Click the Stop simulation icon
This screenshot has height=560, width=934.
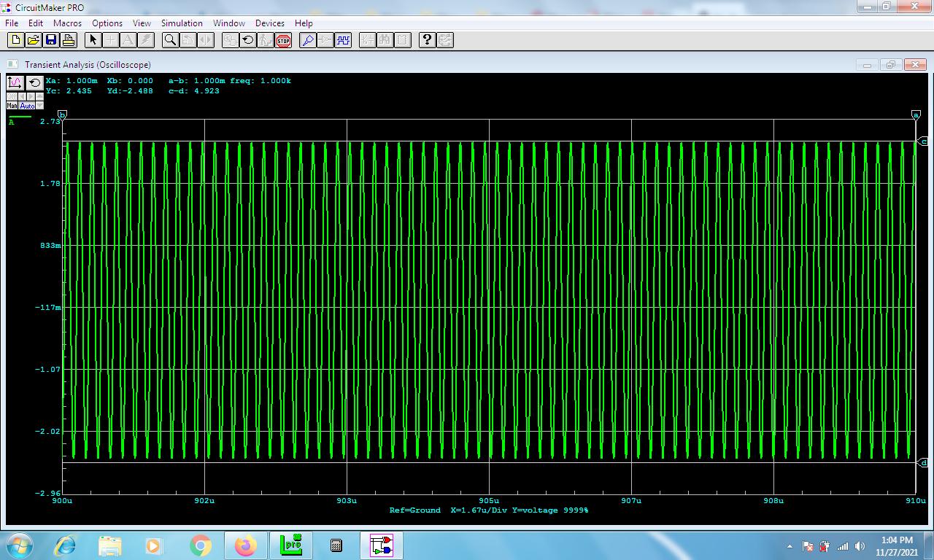coord(283,40)
